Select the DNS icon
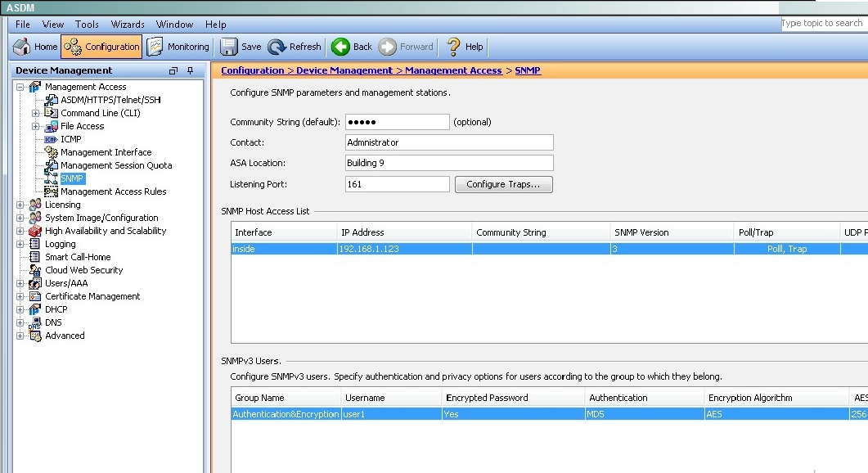Viewport: 868px width, 473px height. [35, 323]
